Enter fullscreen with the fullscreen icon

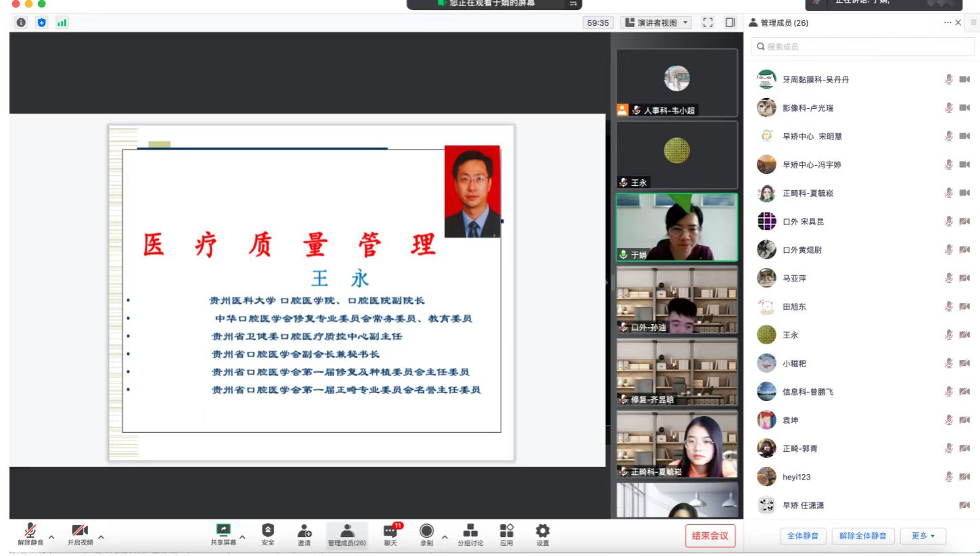(708, 22)
